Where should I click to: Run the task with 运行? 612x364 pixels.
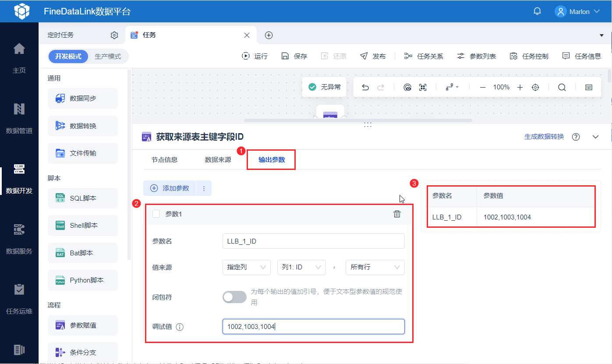tap(255, 56)
